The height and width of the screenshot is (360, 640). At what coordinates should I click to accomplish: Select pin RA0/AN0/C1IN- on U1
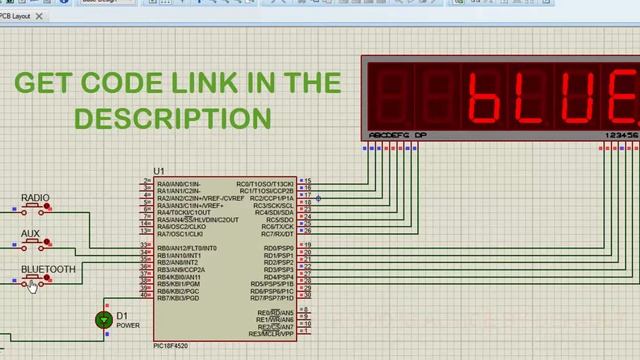pos(178,184)
